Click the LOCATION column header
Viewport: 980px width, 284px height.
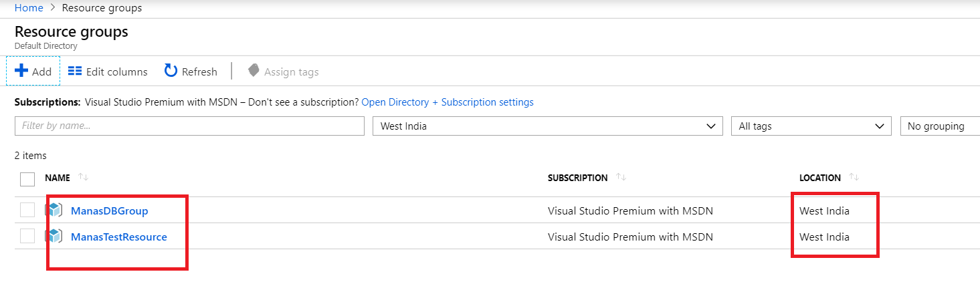pyautogui.click(x=820, y=178)
